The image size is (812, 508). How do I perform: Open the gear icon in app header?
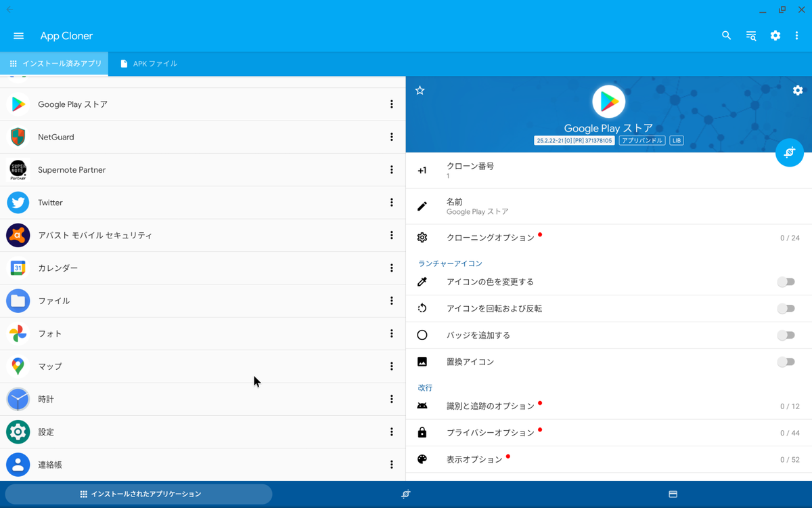click(798, 90)
